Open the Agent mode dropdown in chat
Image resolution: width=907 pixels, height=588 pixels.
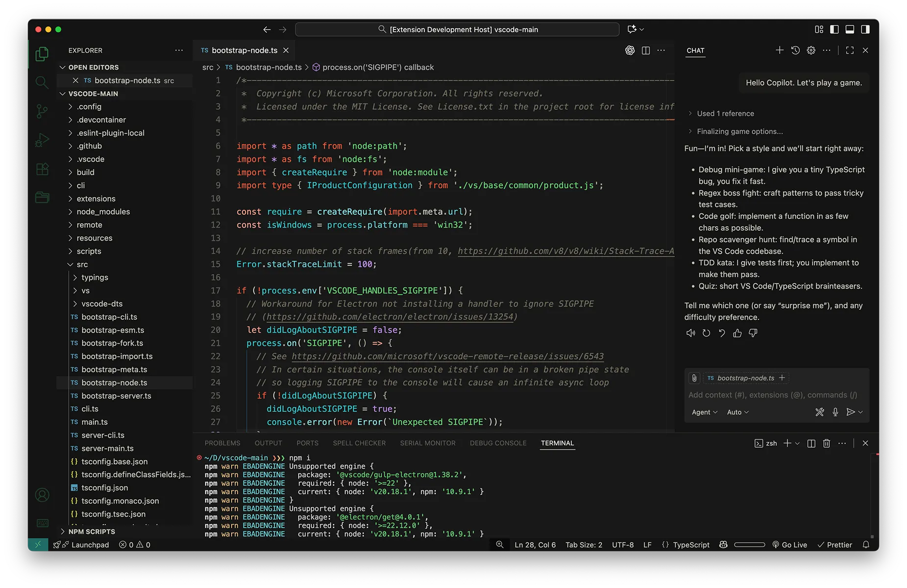point(703,412)
